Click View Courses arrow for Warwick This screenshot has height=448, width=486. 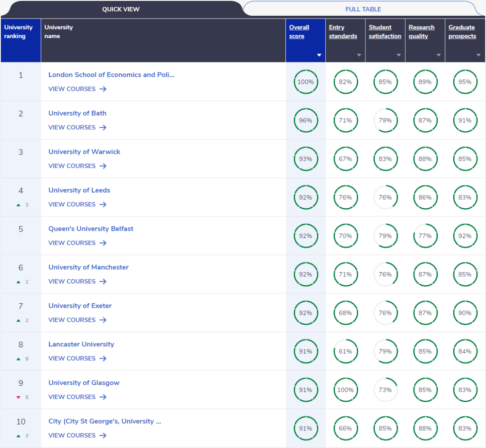[103, 166]
